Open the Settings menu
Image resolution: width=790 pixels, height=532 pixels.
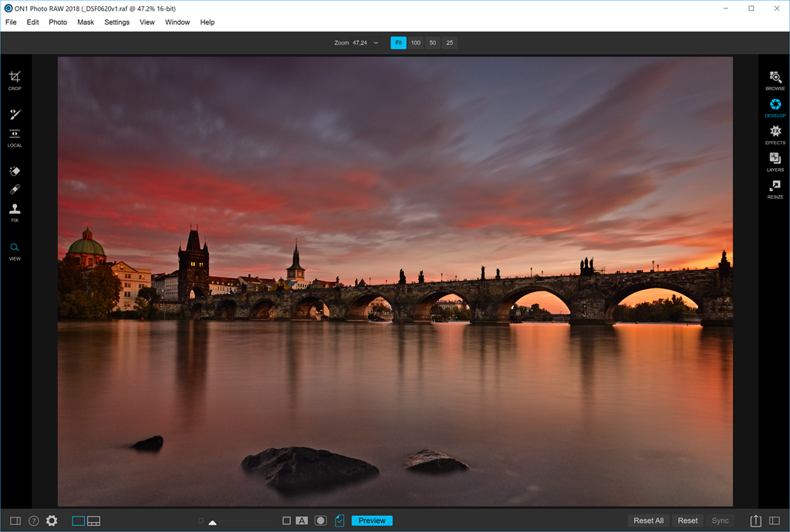point(116,22)
